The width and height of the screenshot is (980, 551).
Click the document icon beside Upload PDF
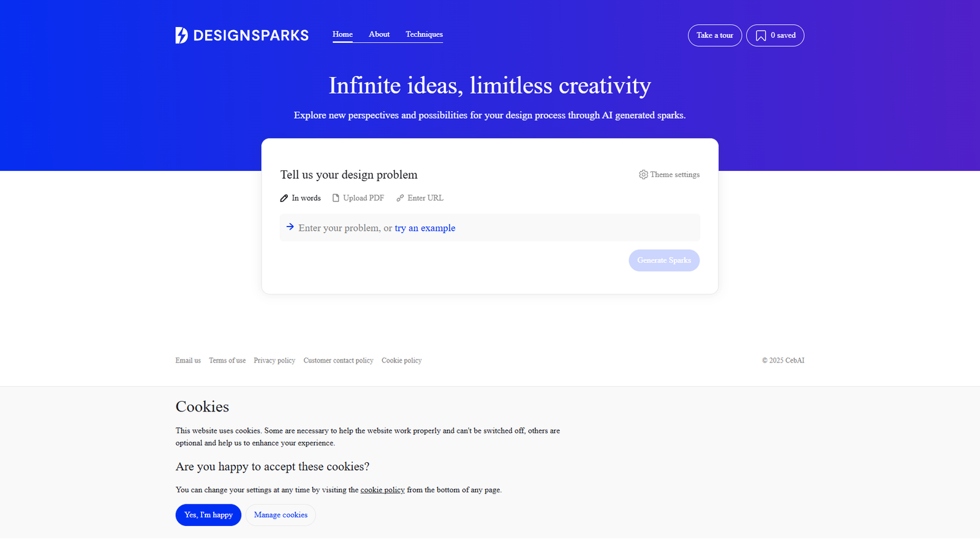tap(336, 198)
